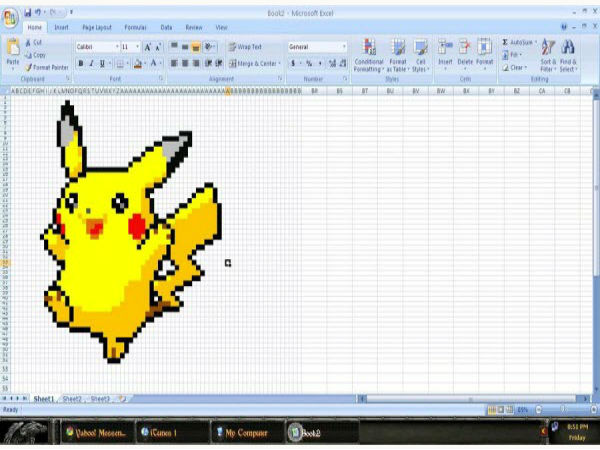The width and height of the screenshot is (600, 450).
Task: Click the Insert cells icon
Action: tap(445, 52)
